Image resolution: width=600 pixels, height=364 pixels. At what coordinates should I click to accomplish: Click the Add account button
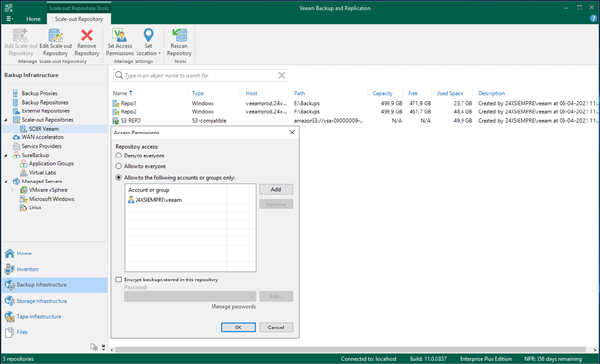pyautogui.click(x=276, y=189)
